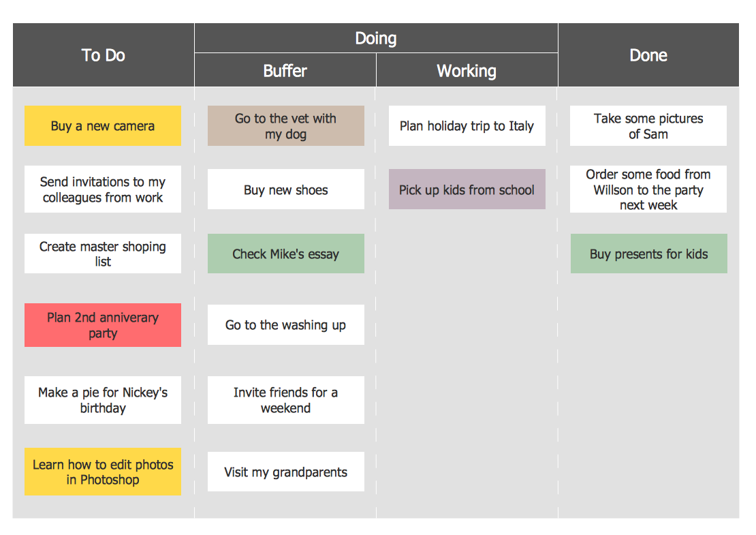Click 'Invite friends for a weekend' card
The width and height of the screenshot is (756, 535).
[286, 400]
